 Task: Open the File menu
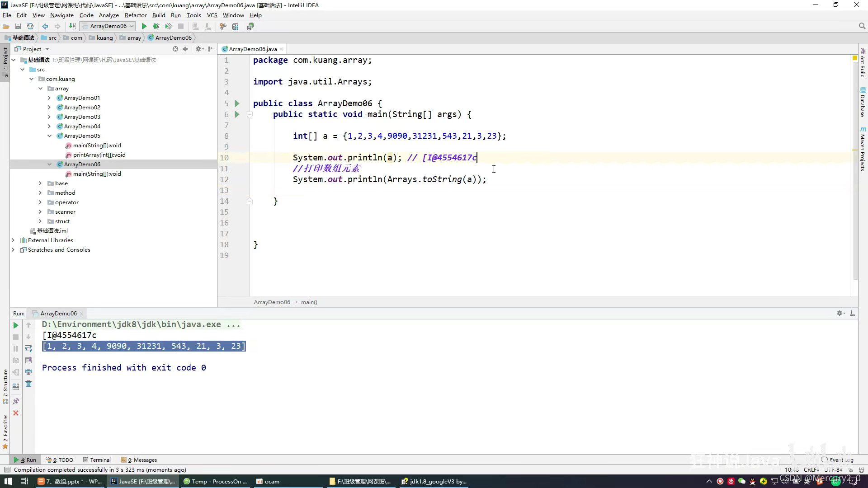(x=7, y=15)
